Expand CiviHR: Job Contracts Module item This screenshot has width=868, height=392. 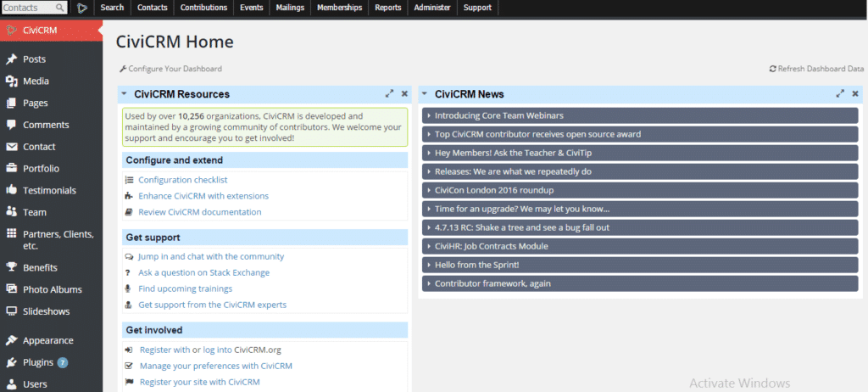tap(640, 246)
